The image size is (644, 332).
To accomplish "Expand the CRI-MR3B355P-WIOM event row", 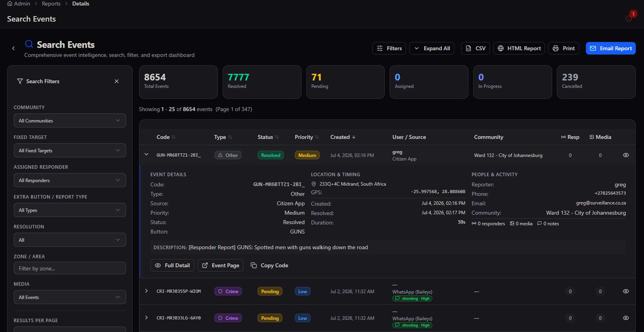I will pos(146,291).
